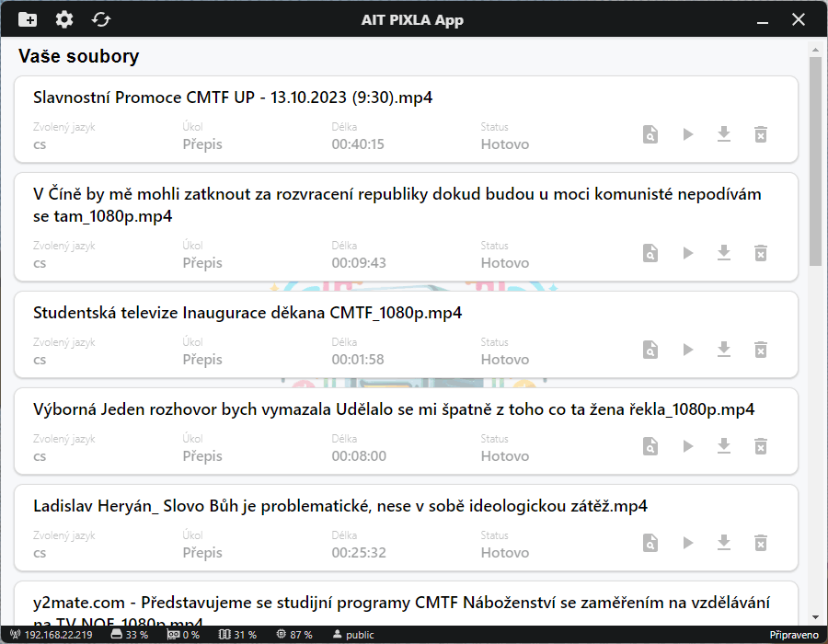Click the IP address 192.168.22.219 in status bar
828x644 pixels.
click(x=57, y=635)
